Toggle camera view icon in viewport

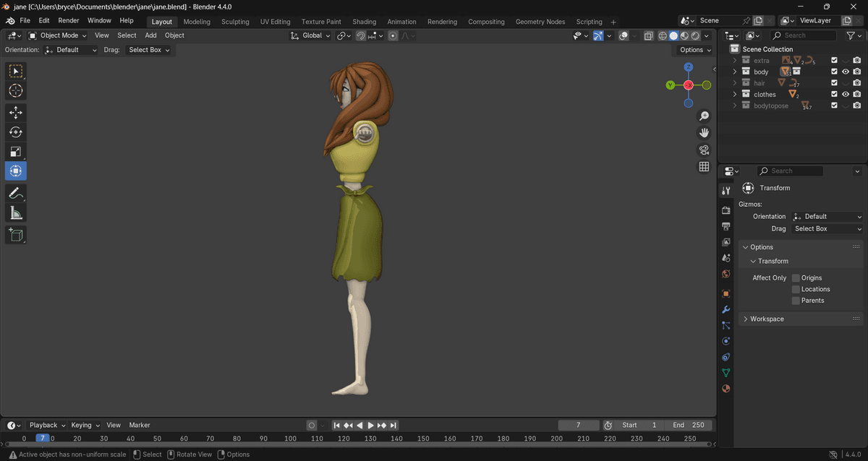point(704,150)
